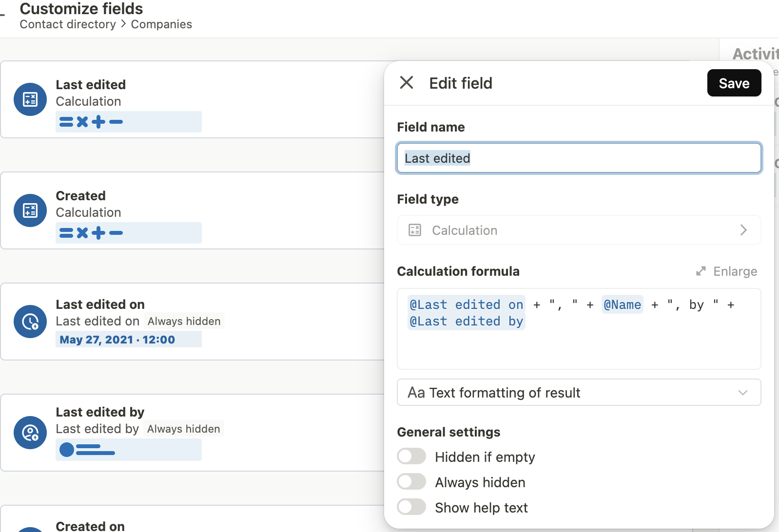Click Last edited on clock icon
Viewport: 779px width, 532px height.
[30, 322]
